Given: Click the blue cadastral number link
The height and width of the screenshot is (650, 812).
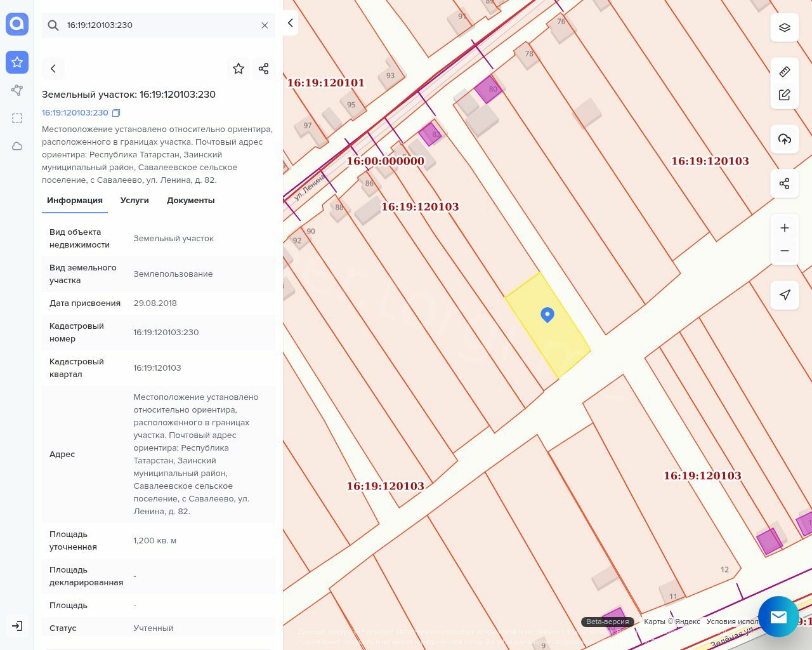Looking at the screenshot, I should tap(75, 113).
